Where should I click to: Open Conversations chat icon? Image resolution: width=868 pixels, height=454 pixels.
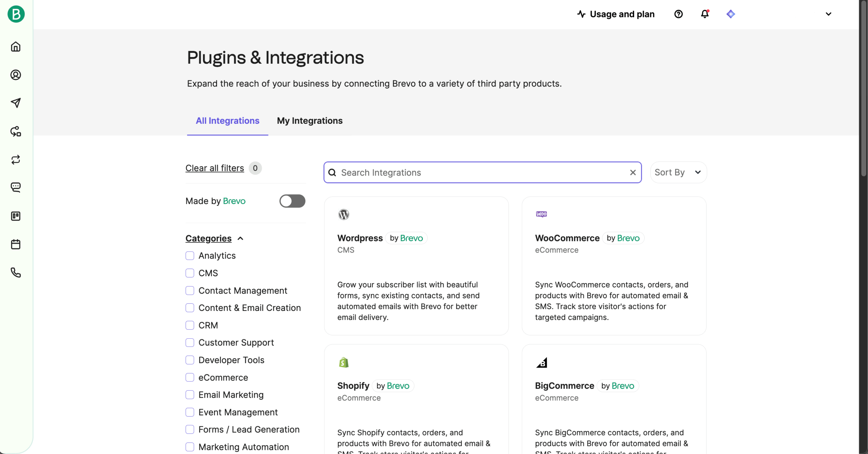(x=16, y=187)
